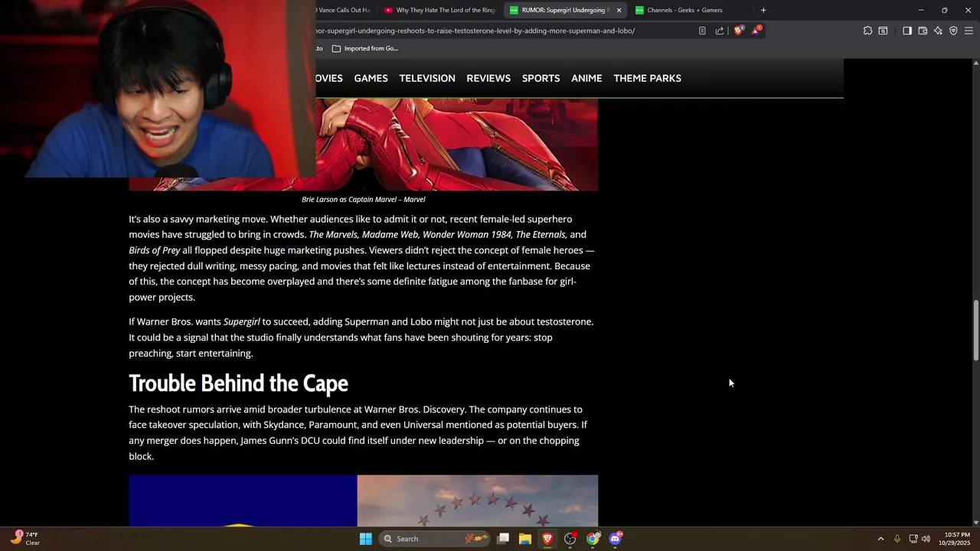This screenshot has width=980, height=551.
Task: Open the browser hamburger menu
Action: 969,31
